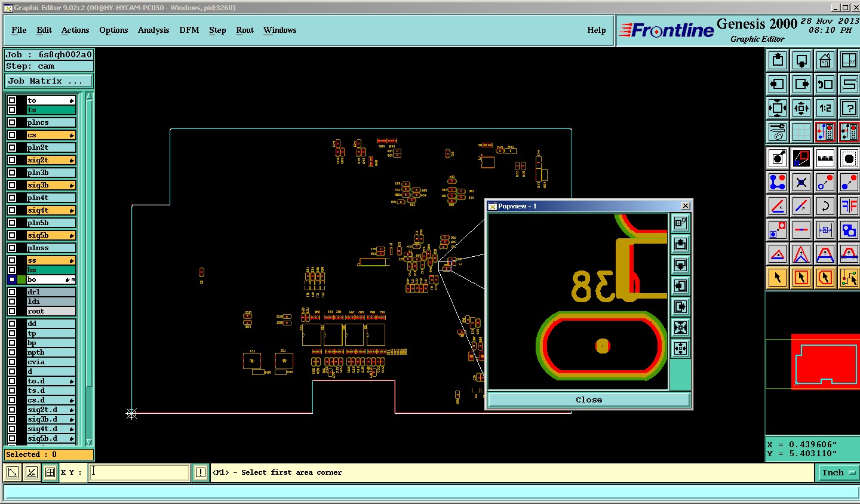Toggle the checkbox for layer drl
The image size is (860, 504).
pyautogui.click(x=12, y=292)
